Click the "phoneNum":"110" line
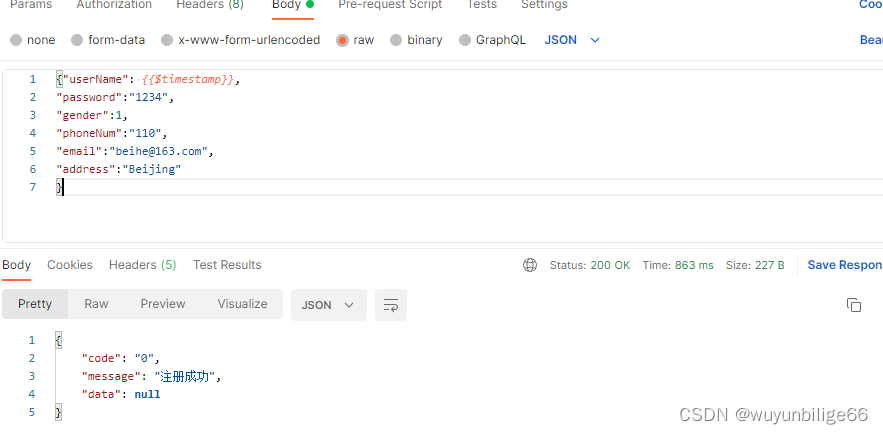 point(112,133)
